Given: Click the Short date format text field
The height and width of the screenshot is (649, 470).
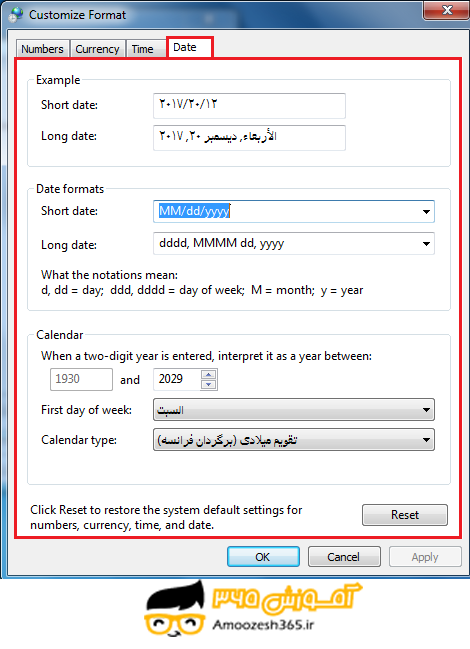Looking at the screenshot, I should [285, 212].
